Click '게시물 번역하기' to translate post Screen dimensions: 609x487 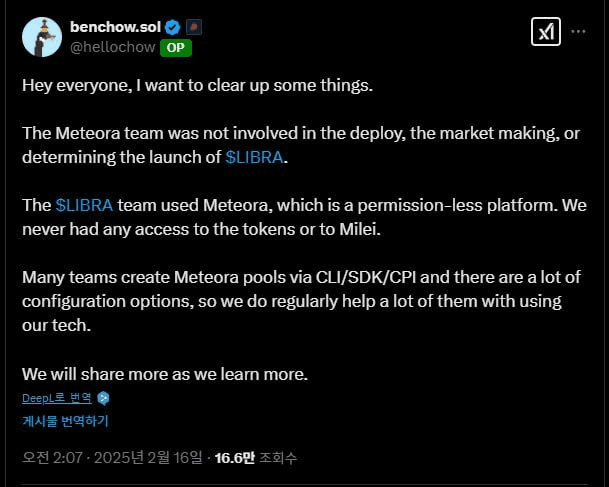coord(65,421)
